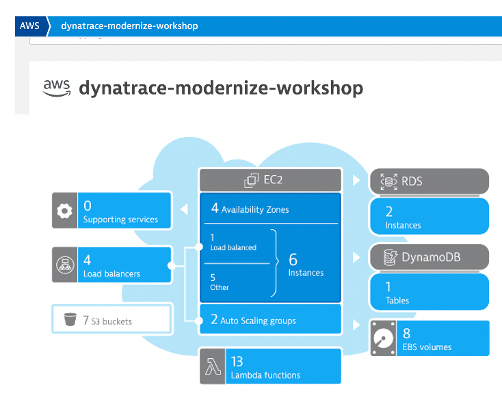Viewport: 502px width, 406px height.
Task: Open the 2 Auto Scaling groups tile
Action: (270, 319)
